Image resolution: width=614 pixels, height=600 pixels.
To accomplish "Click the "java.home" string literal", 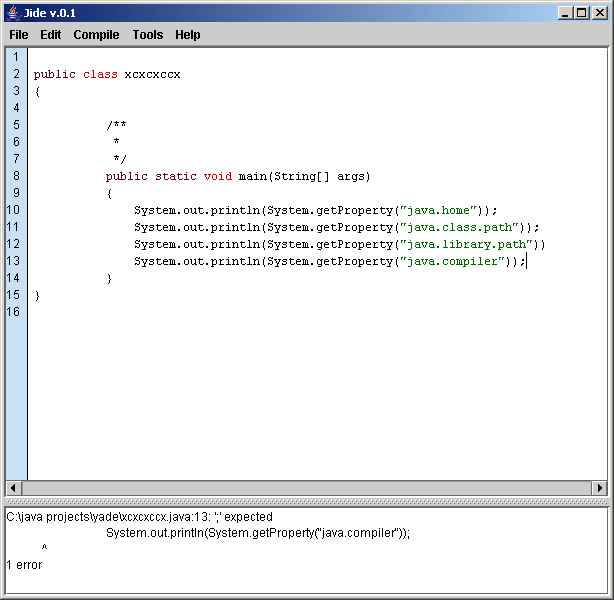I will [441, 210].
